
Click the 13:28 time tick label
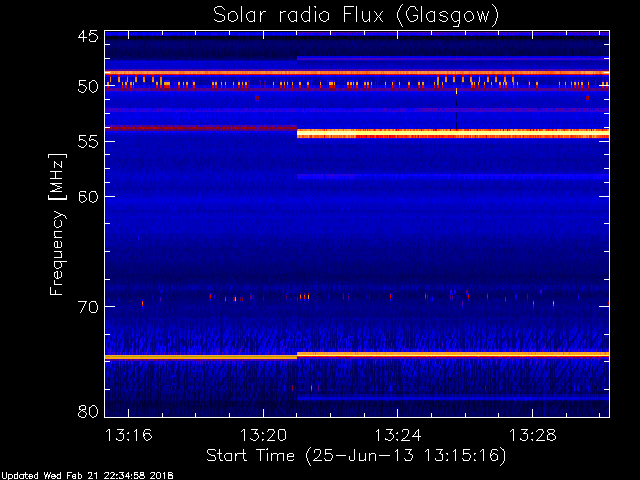tap(532, 435)
